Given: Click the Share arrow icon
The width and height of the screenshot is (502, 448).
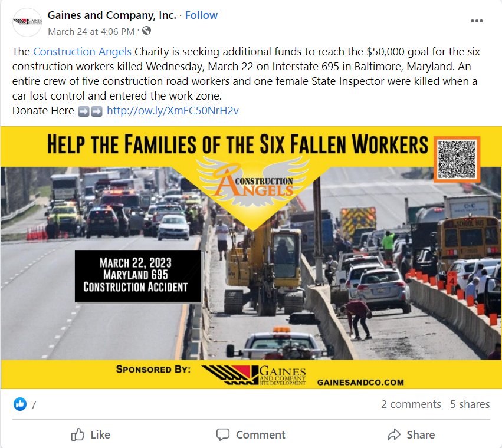Looking at the screenshot, I should (x=394, y=434).
